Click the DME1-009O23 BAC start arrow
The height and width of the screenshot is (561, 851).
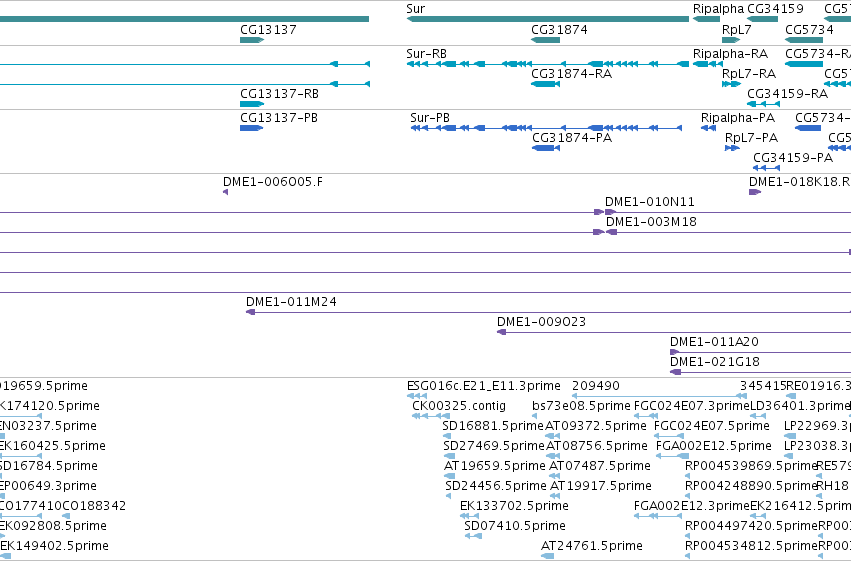501,332
